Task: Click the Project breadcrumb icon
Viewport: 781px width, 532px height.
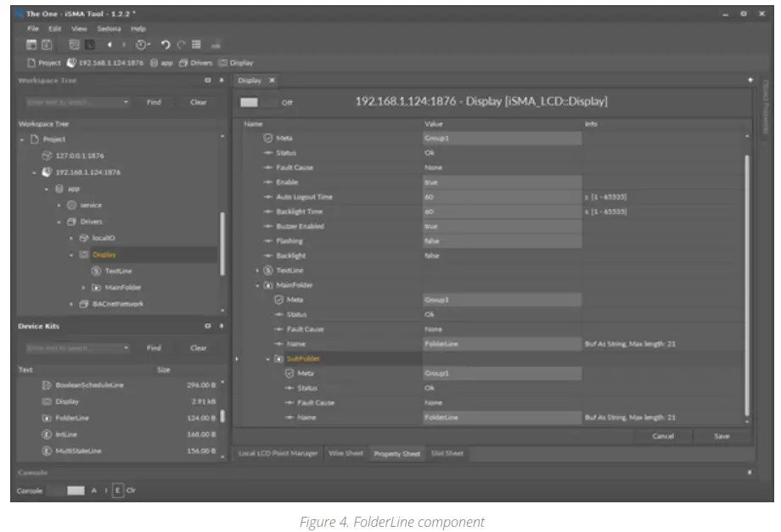Action: pyautogui.click(x=31, y=63)
